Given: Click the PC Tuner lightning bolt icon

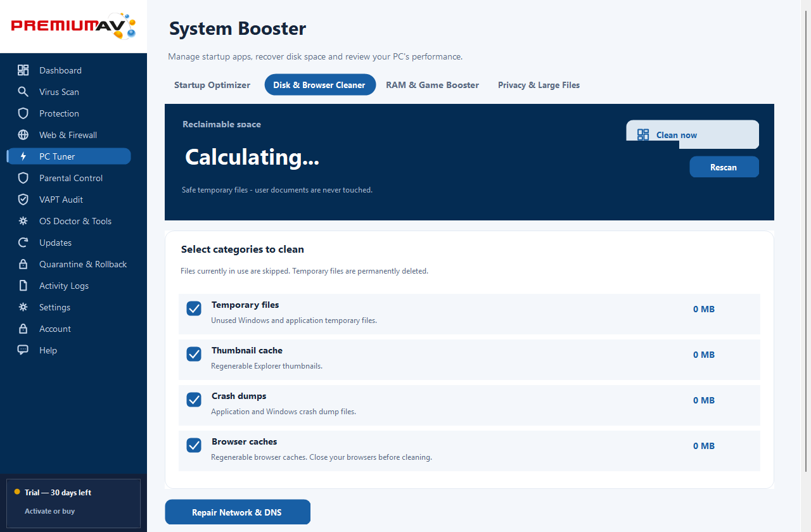Looking at the screenshot, I should 23,156.
